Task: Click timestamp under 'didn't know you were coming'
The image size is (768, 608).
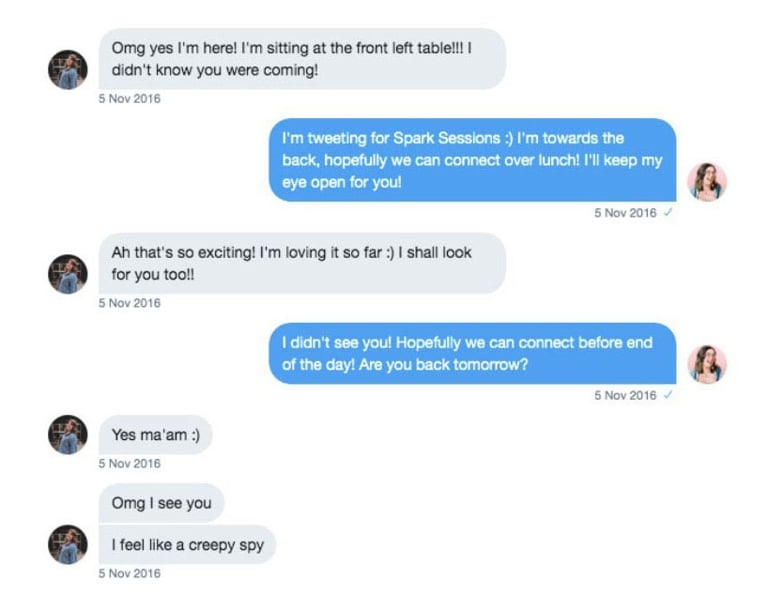Action: [x=129, y=98]
